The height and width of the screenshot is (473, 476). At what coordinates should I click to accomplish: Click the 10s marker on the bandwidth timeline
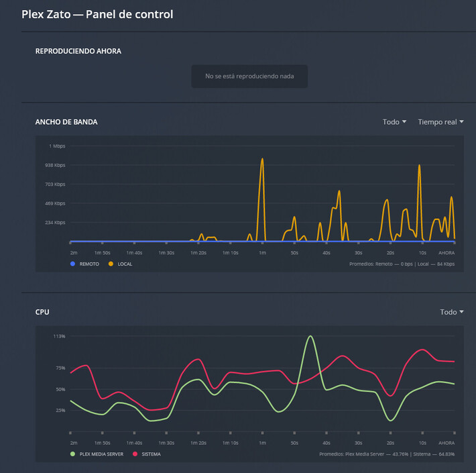click(422, 252)
